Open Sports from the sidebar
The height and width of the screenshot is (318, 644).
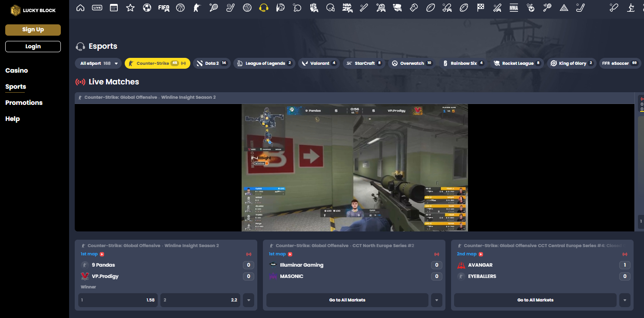pos(16,87)
